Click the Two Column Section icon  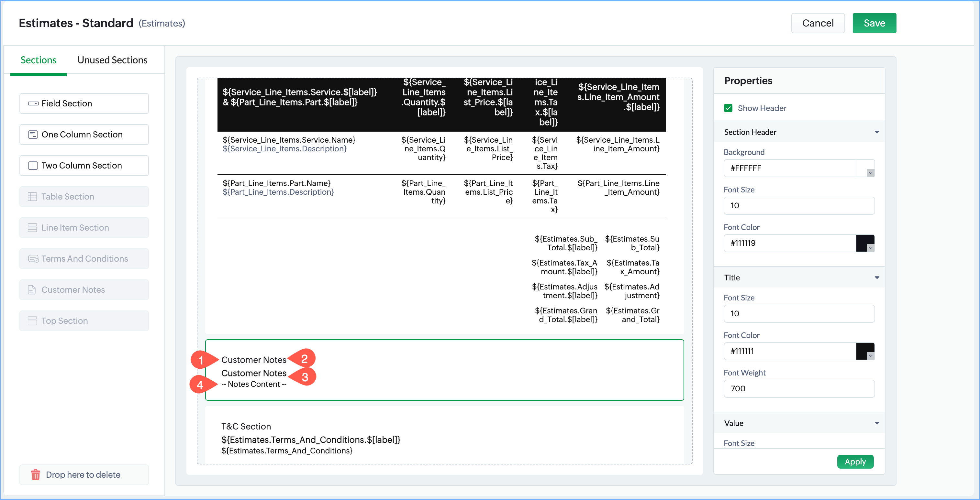click(x=33, y=166)
